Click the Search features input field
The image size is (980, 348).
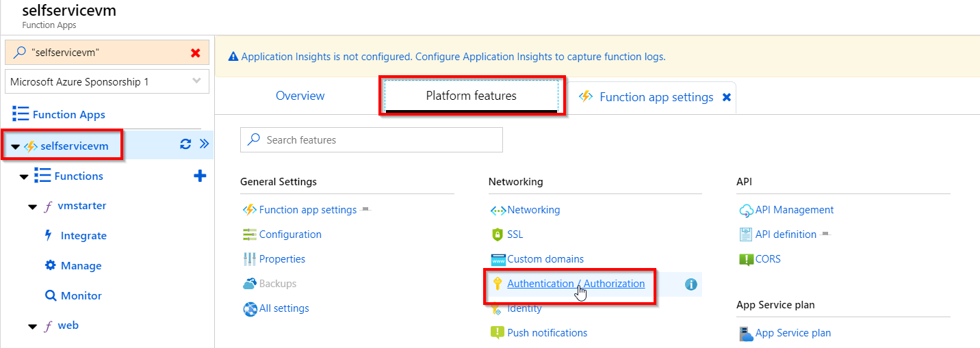point(372,139)
